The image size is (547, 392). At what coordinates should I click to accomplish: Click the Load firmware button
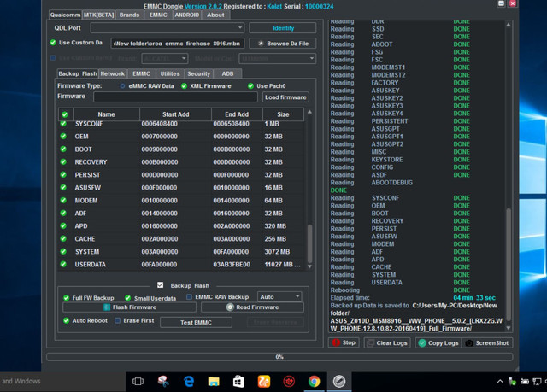(x=285, y=97)
